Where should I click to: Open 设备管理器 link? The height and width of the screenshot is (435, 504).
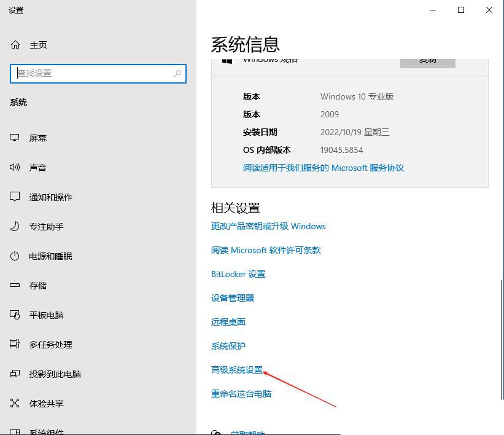point(232,298)
